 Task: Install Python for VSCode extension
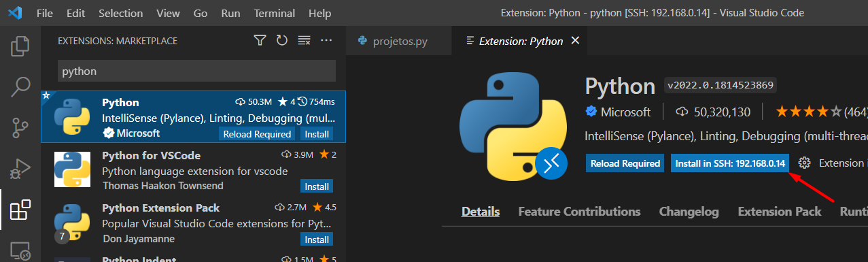click(x=317, y=186)
